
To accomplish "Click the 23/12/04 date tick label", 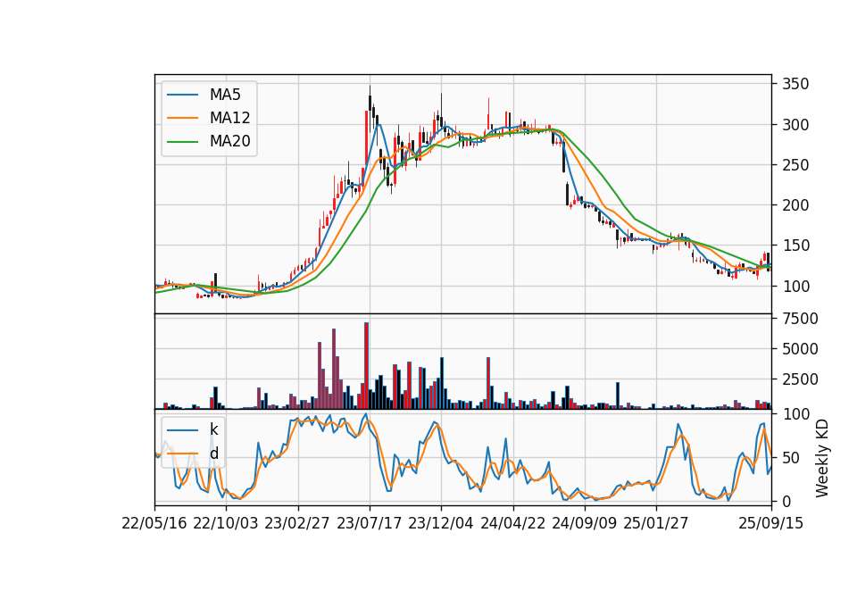I will tap(440, 523).
